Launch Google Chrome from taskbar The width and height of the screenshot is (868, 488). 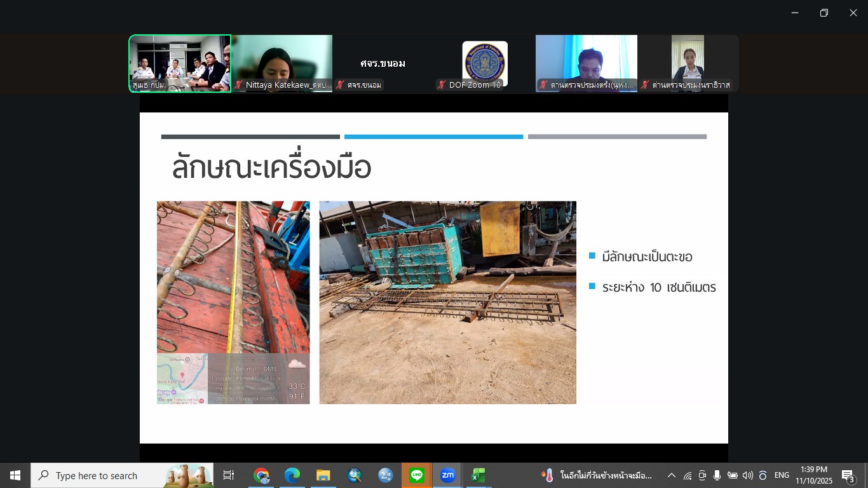pyautogui.click(x=261, y=475)
